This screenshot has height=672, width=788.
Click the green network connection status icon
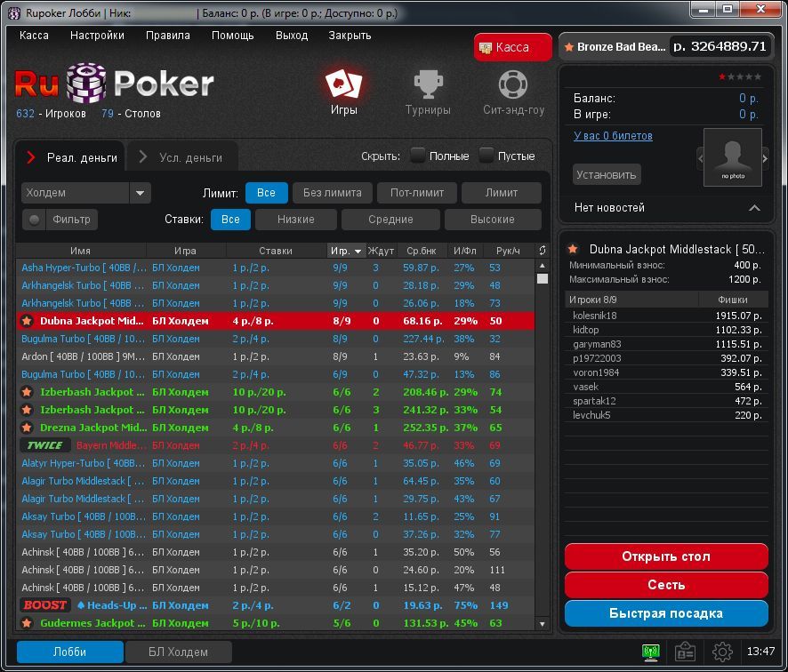pyautogui.click(x=650, y=652)
